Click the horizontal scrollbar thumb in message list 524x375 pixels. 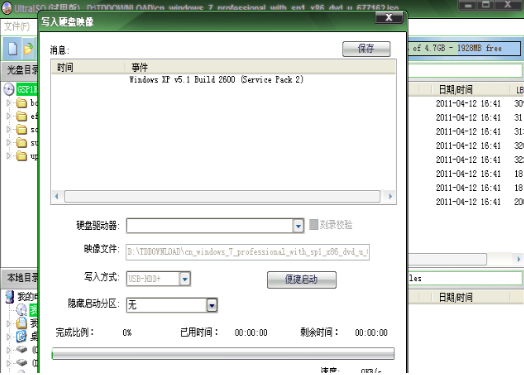click(x=222, y=196)
